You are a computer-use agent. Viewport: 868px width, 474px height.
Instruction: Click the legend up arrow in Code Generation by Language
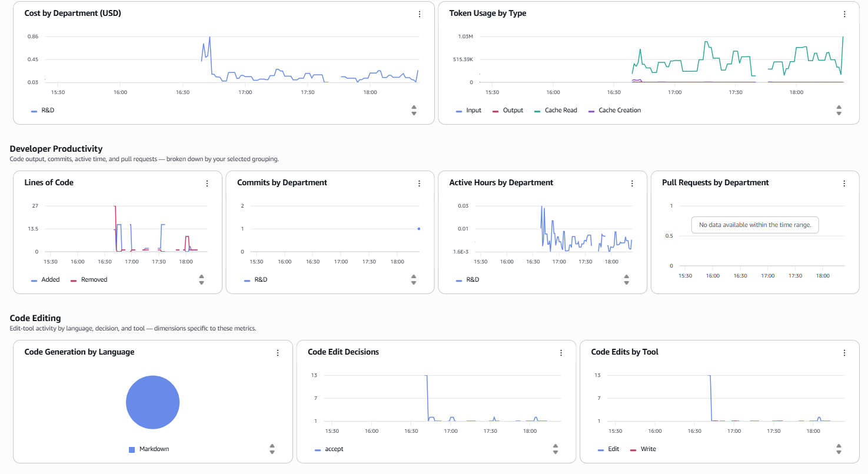(x=272, y=446)
